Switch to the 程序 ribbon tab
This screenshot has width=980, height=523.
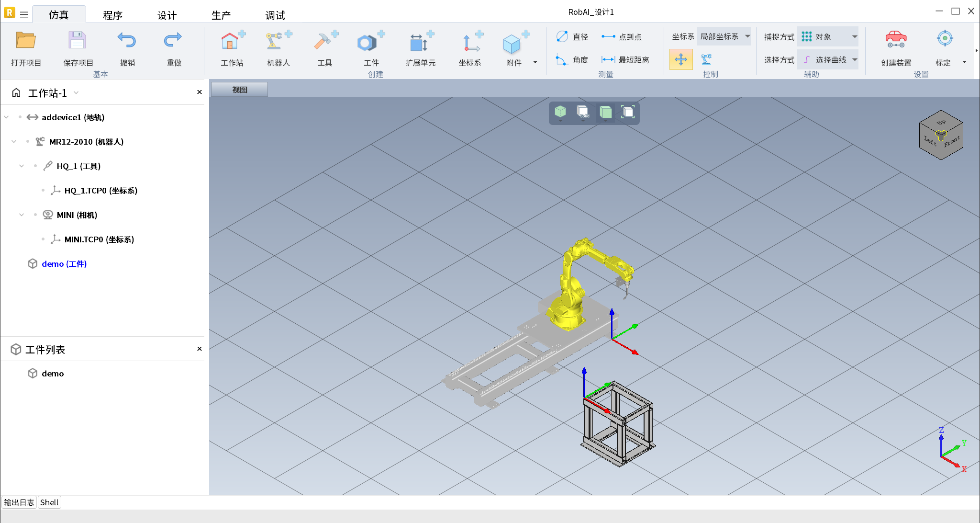[113, 15]
